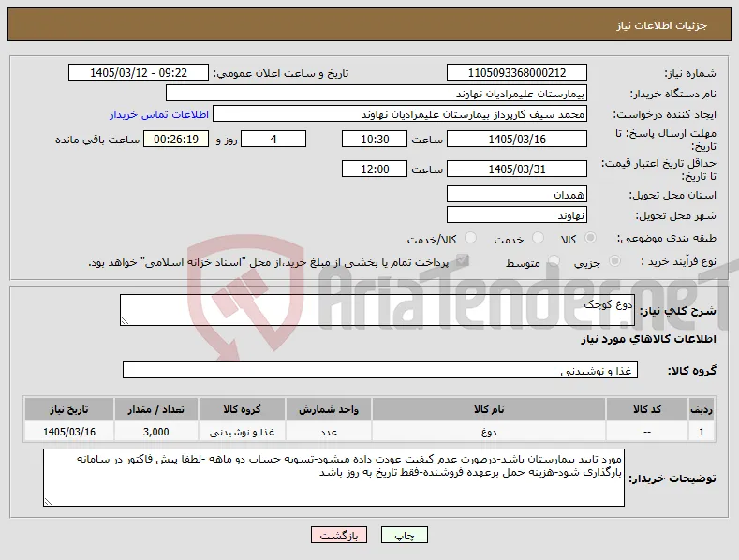Click the گروه کالا field غذا و نوشیدنی
The width and height of the screenshot is (739, 560).
point(380,371)
